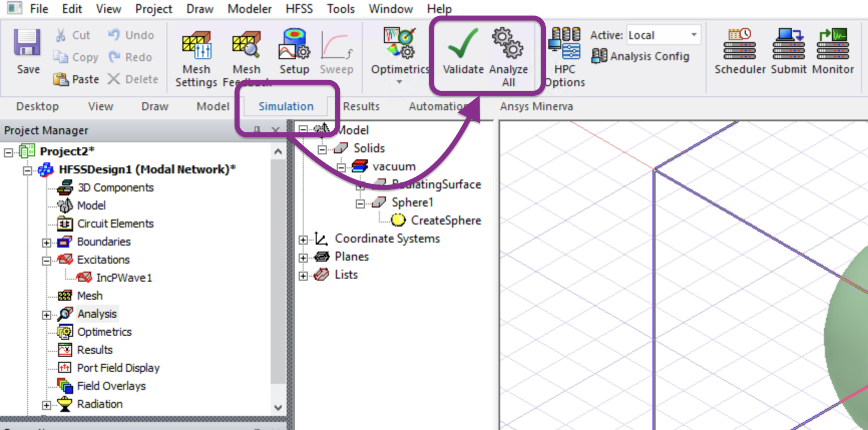Click the Project Manager scrollbar down arrow
This screenshot has width=868, height=430.
[x=278, y=408]
